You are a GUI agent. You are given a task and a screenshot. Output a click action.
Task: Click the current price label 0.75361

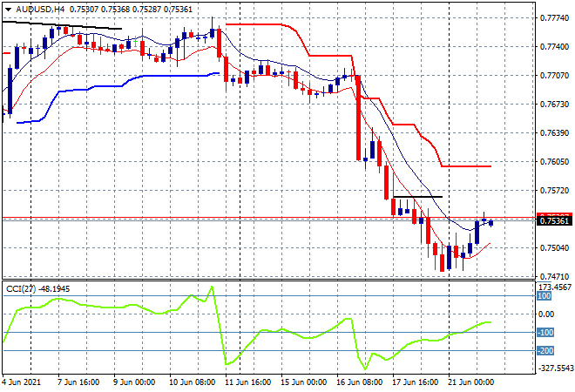pyautogui.click(x=554, y=220)
